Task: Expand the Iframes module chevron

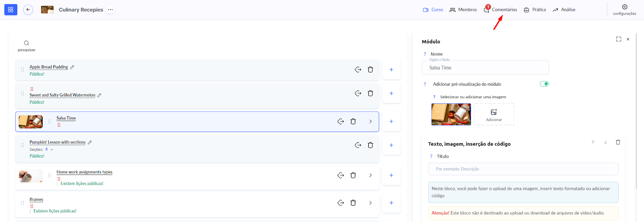Action: (x=370, y=203)
